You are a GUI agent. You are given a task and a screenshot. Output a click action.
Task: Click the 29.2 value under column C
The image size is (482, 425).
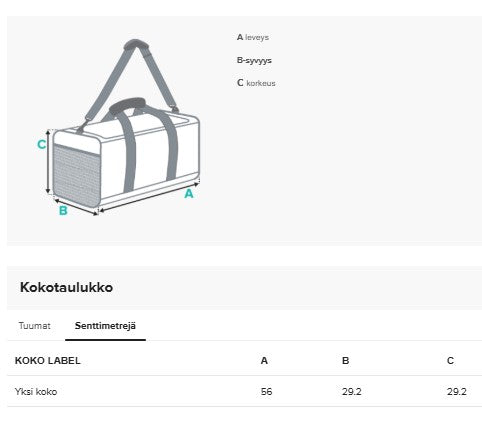[x=457, y=391]
